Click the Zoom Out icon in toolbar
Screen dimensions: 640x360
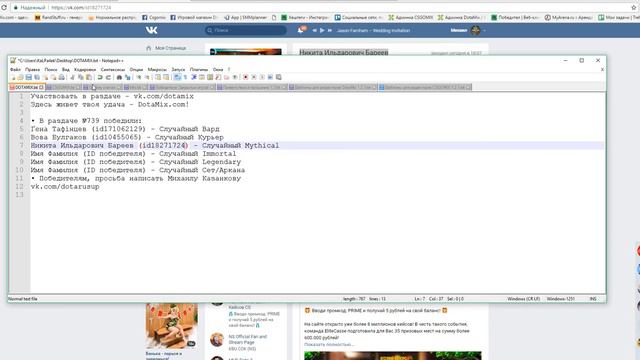[x=148, y=77]
